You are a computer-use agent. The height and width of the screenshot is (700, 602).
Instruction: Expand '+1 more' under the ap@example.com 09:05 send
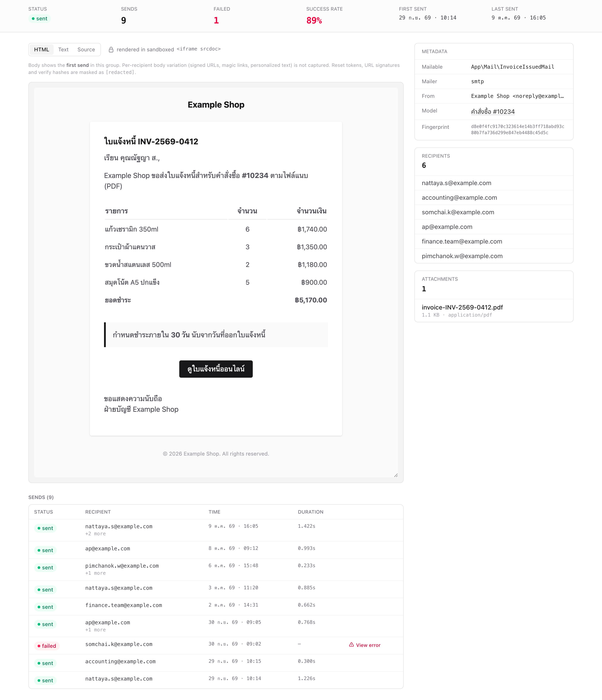click(95, 630)
